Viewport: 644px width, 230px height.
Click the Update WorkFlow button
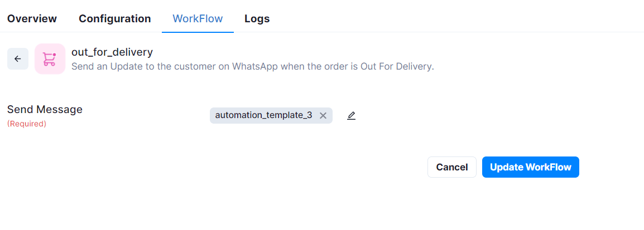click(x=531, y=167)
